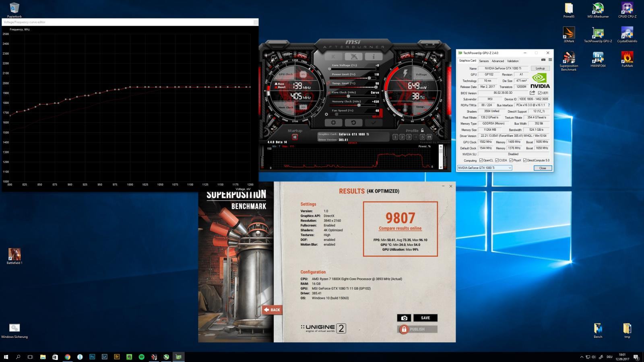Click GPU-Z BIOS export share icon
The height and width of the screenshot is (362, 644).
532,93
